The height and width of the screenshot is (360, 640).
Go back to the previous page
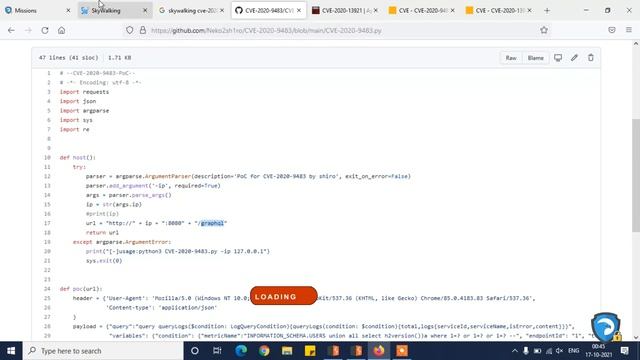11,30
